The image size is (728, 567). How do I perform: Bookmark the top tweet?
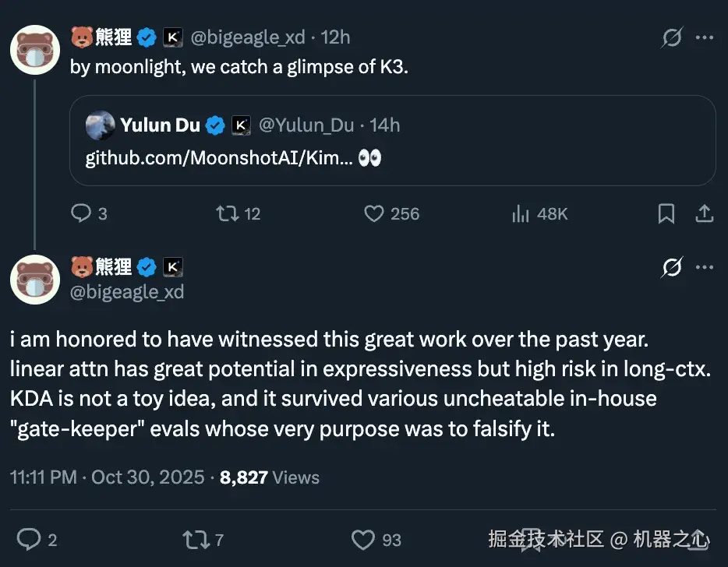pos(666,213)
